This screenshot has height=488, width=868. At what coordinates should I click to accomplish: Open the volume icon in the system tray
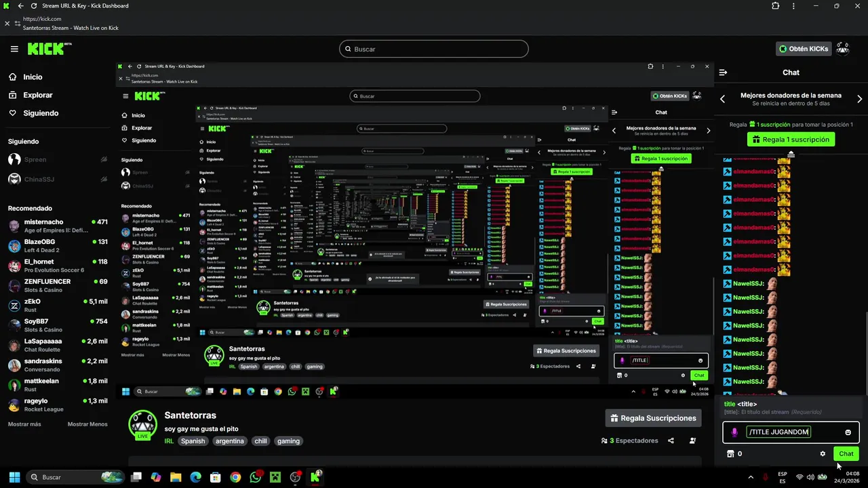pyautogui.click(x=811, y=477)
